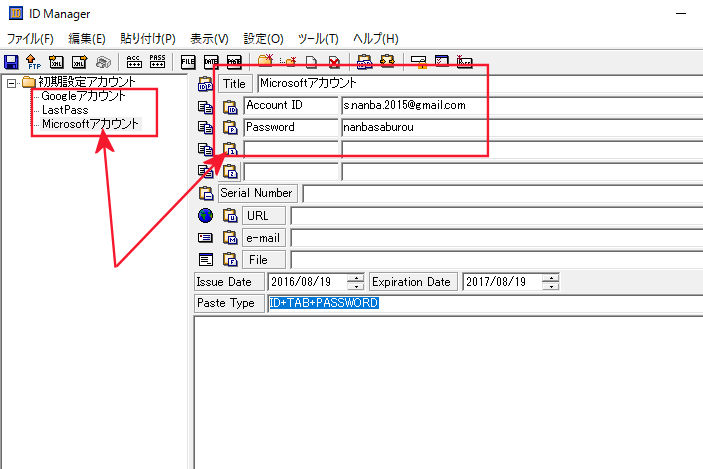Click the Paste Type ID+TAB+PASSWORD field
The height and width of the screenshot is (469, 703).
point(486,303)
